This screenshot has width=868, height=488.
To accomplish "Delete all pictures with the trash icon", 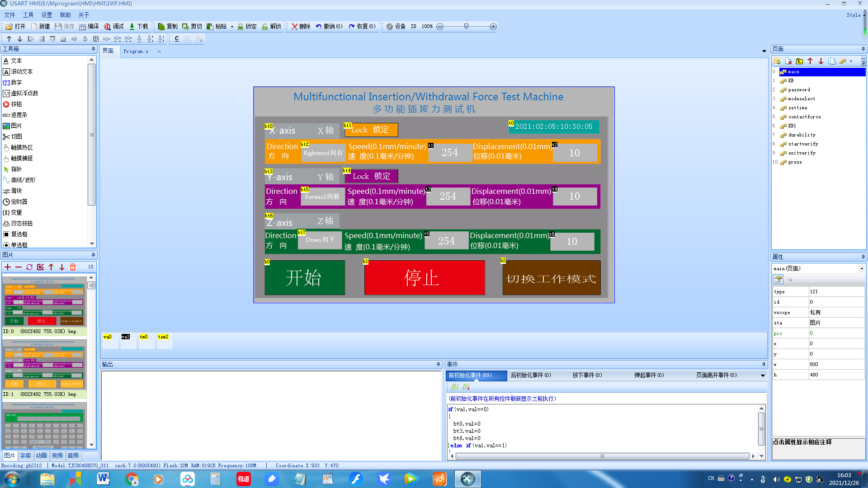I will 73,267.
